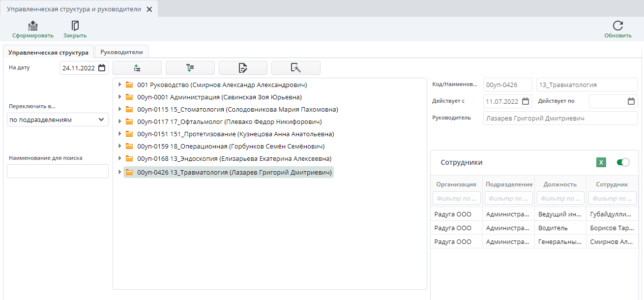Image resolution: width=644 pixels, height=300 pixels.
Task: Click the Обновить refresh icon
Action: pyautogui.click(x=618, y=26)
